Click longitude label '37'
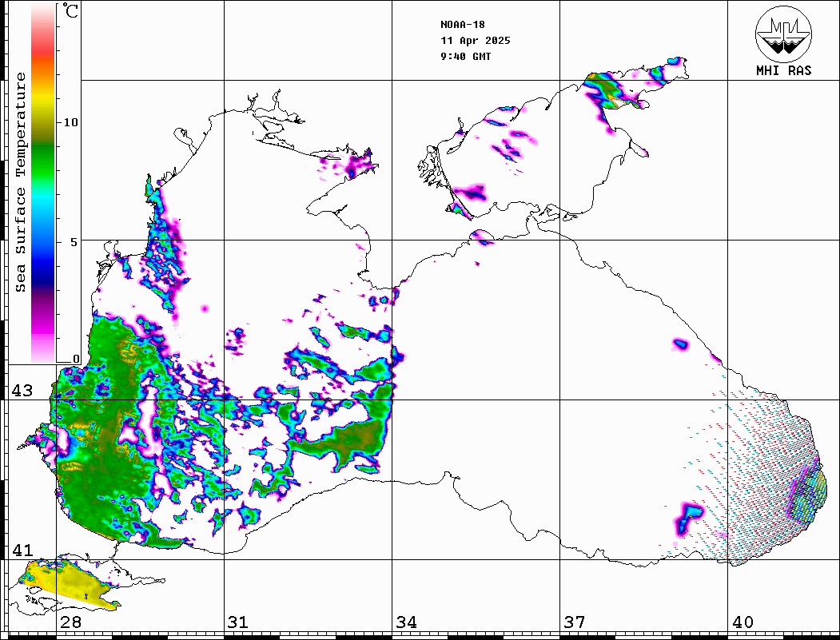 (575, 622)
